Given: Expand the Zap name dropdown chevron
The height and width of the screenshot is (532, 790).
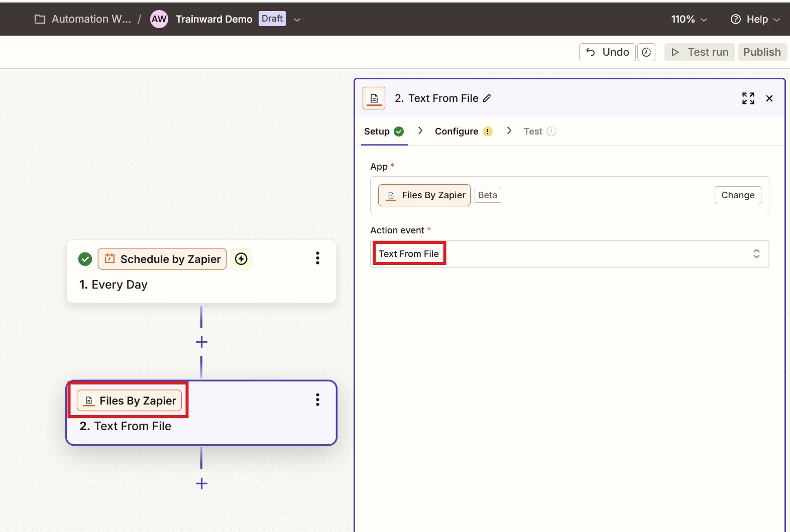Looking at the screenshot, I should coord(297,20).
